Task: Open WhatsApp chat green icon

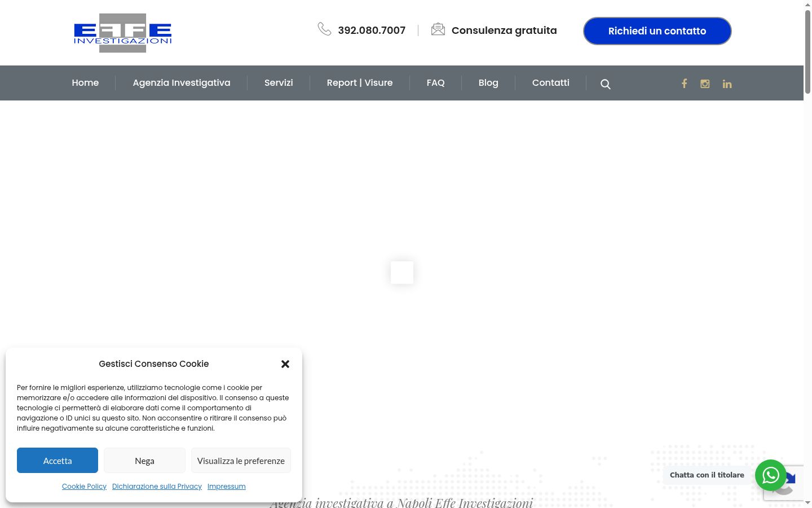Action: coord(771,475)
